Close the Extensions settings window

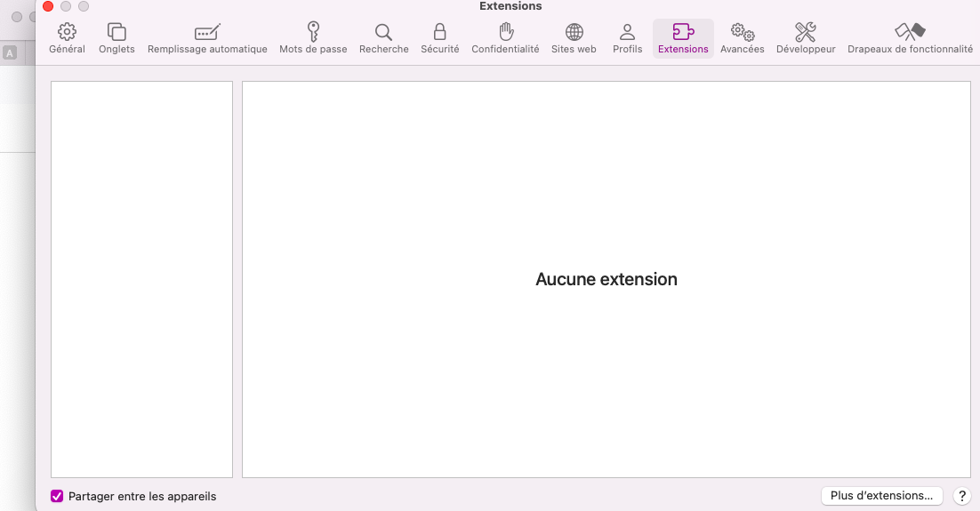[48, 6]
